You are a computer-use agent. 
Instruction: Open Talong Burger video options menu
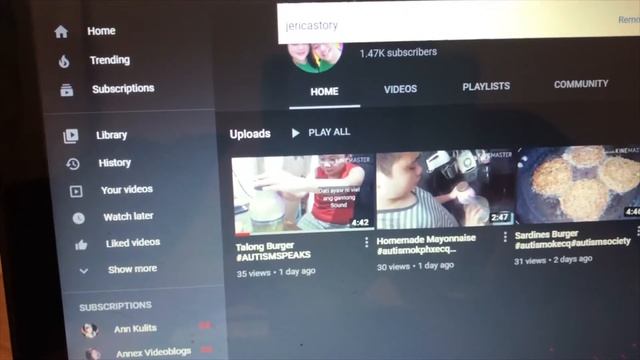[x=367, y=242]
